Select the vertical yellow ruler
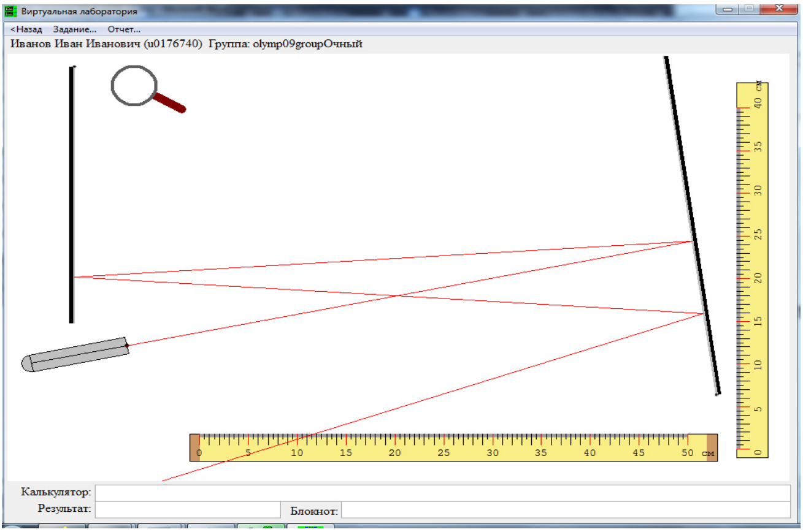The image size is (803, 532). point(753,270)
